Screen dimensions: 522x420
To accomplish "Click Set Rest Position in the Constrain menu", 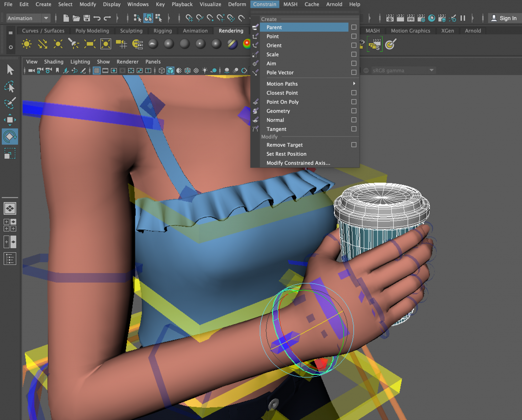I will [x=286, y=154].
